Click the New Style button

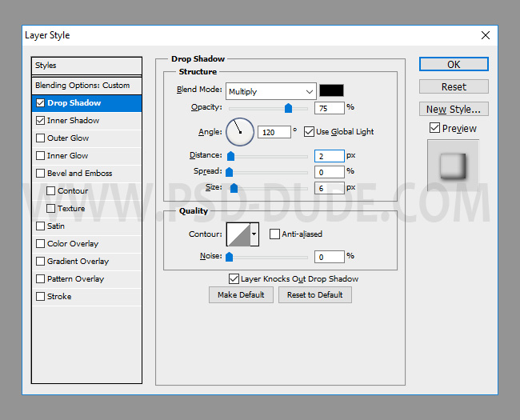pyautogui.click(x=453, y=109)
